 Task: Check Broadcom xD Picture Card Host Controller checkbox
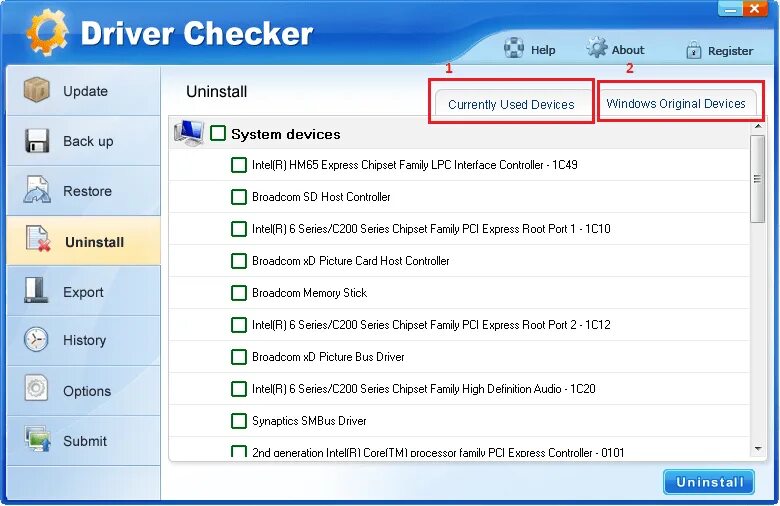[239, 261]
